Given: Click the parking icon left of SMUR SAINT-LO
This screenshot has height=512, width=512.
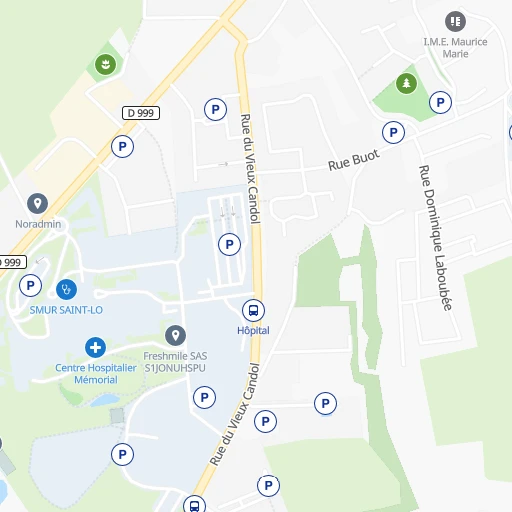Looking at the screenshot, I should click(30, 286).
